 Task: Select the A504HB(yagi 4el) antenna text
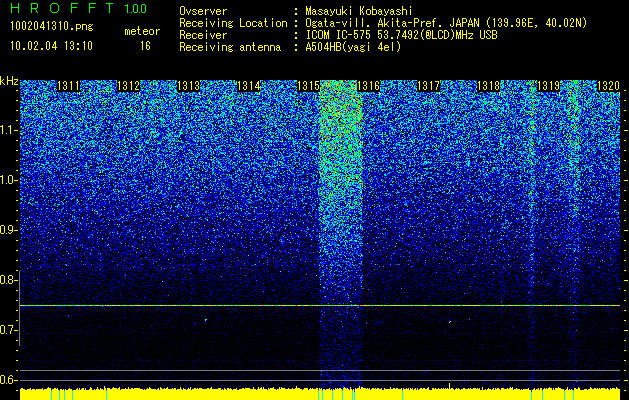[x=353, y=47]
